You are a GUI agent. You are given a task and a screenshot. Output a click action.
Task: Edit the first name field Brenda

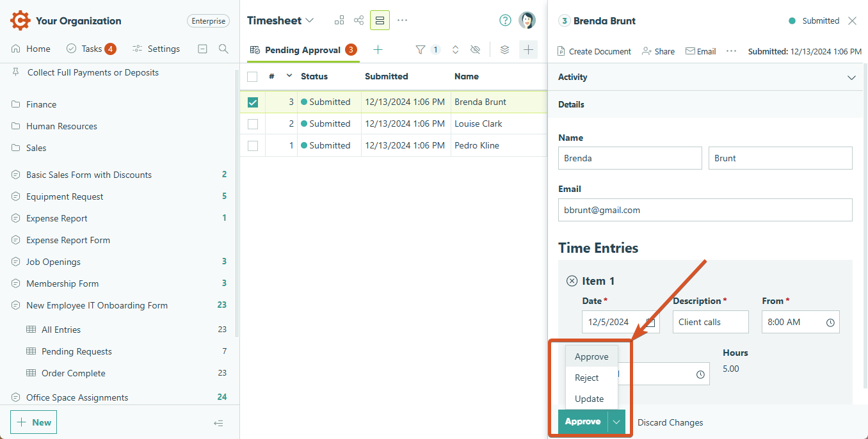click(630, 158)
